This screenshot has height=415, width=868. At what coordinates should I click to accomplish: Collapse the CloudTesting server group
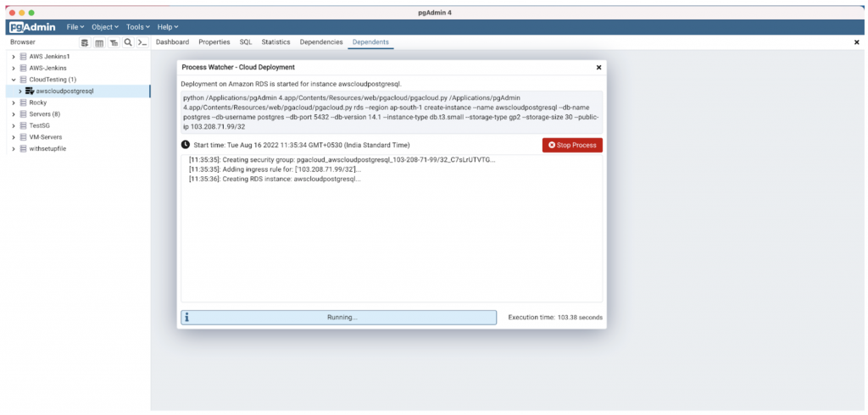[x=14, y=80]
